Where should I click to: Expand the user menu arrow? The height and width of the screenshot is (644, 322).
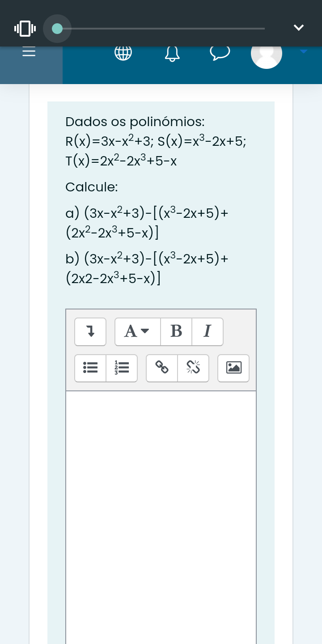point(304,52)
